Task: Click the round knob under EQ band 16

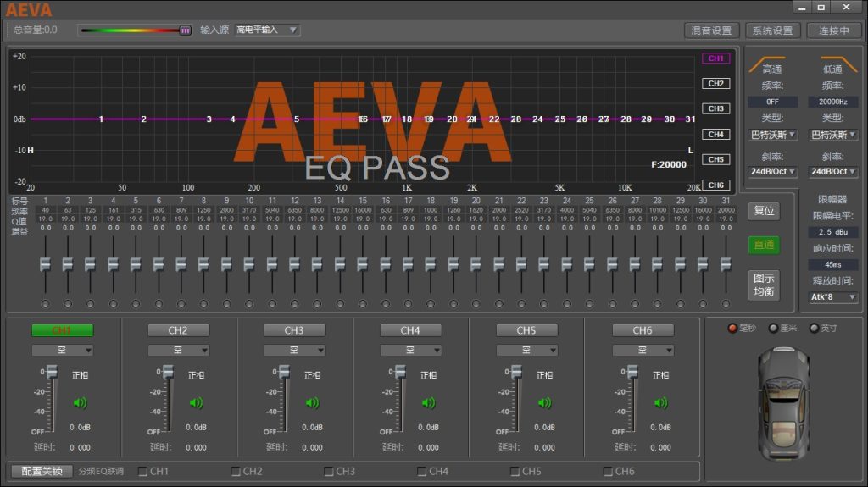Action: point(386,304)
